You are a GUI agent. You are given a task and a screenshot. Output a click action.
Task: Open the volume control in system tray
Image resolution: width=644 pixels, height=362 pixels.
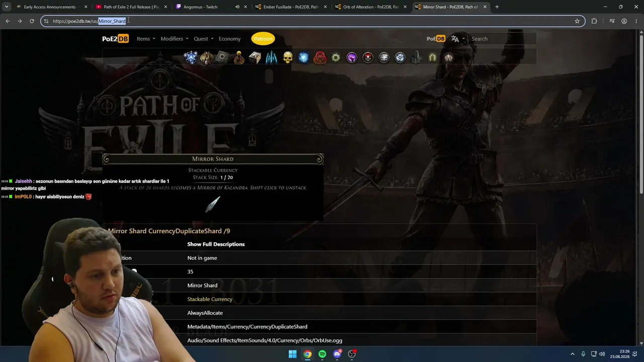[602, 354]
